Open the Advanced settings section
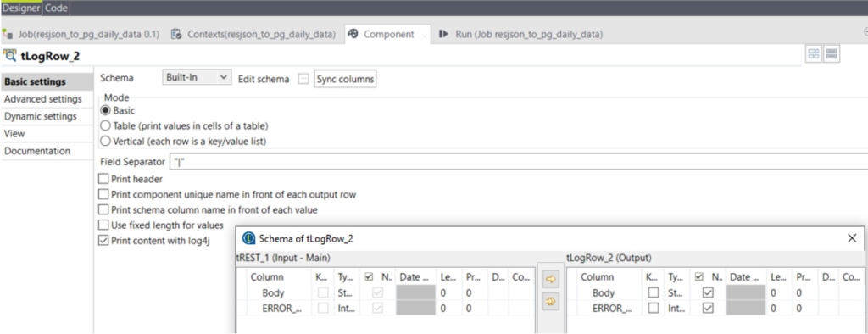Viewport: 868px width, 334px height. 43,99
